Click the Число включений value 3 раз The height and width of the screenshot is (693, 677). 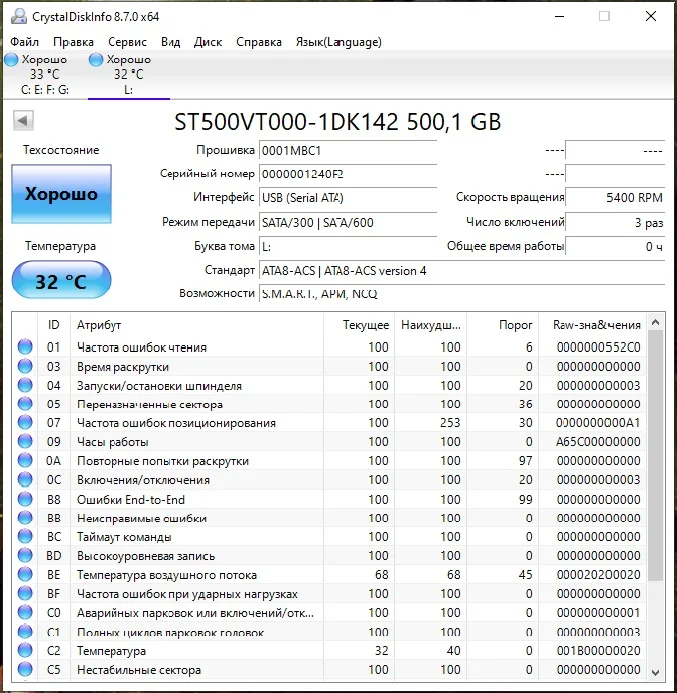[x=615, y=222]
